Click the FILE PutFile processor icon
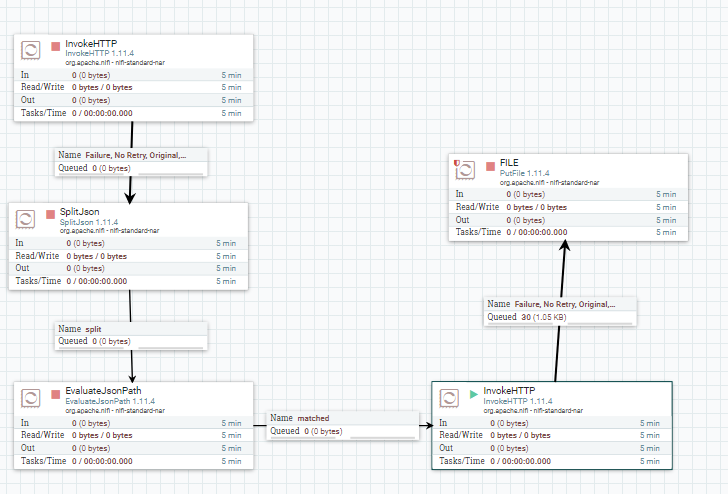This screenshot has width=728, height=494. pyautogui.click(x=465, y=169)
